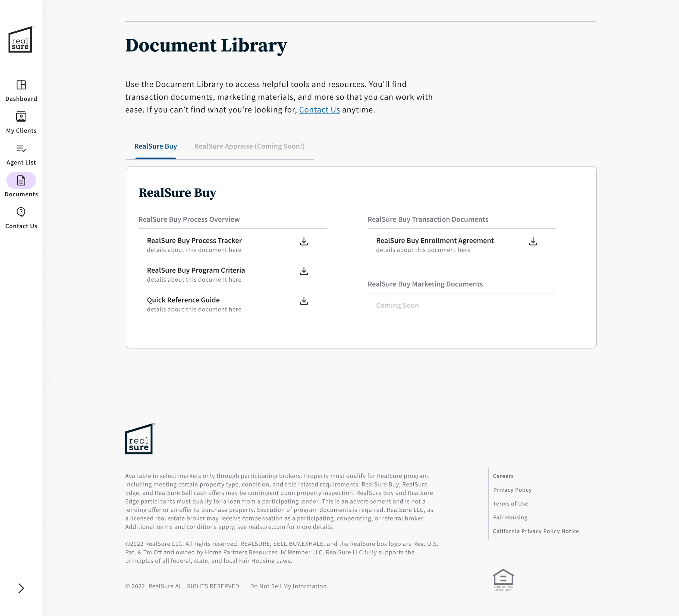Download RealSure Buy Program Criteria
Screen dimensions: 679x616
tap(304, 271)
